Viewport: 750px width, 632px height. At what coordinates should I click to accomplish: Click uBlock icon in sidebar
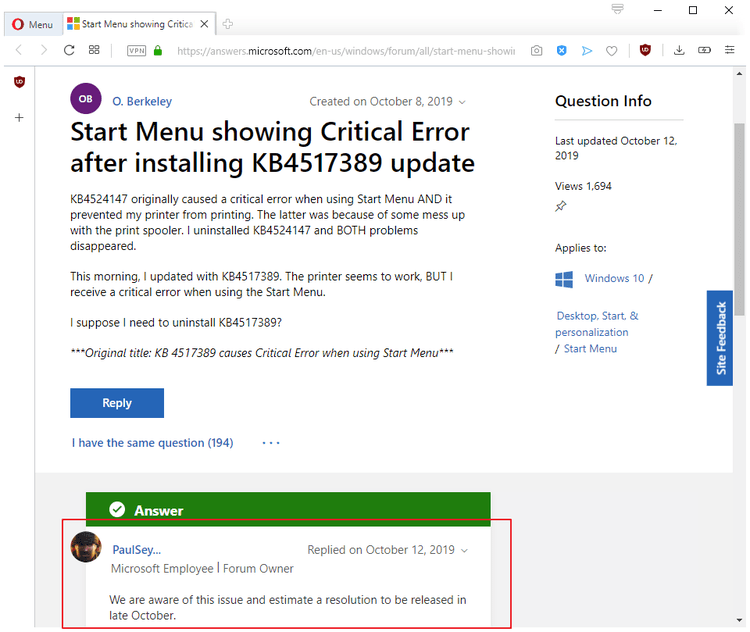(19, 82)
